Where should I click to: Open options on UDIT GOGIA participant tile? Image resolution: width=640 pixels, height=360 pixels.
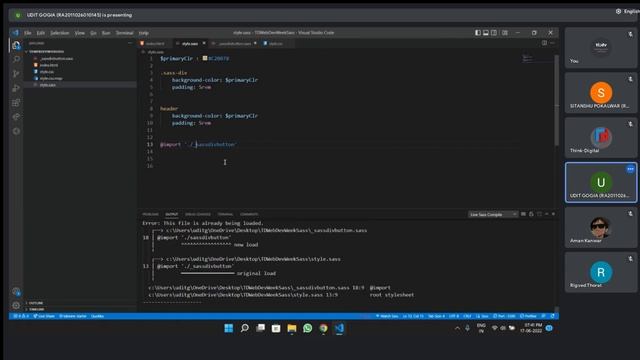(x=630, y=169)
